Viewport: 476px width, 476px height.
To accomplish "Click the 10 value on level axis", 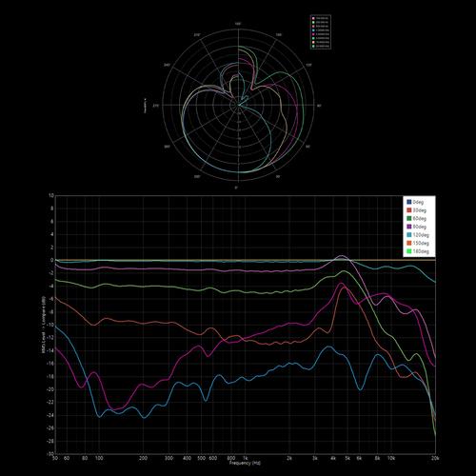I will (x=51, y=196).
